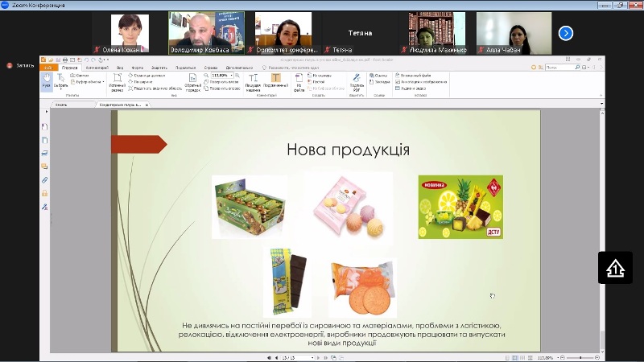Screen dimensions: 644x362
Task: Switch to the Вид ribbon tab
Action: [x=120, y=68]
